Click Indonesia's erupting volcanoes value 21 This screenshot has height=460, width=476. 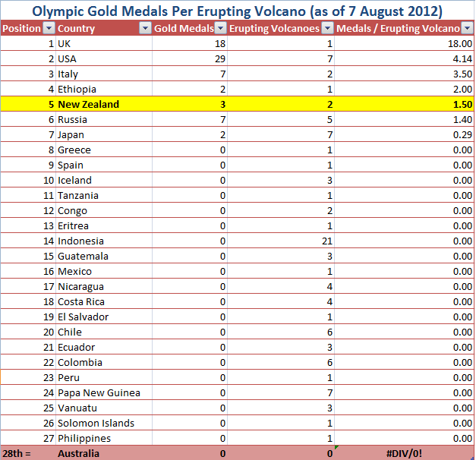pyautogui.click(x=281, y=241)
